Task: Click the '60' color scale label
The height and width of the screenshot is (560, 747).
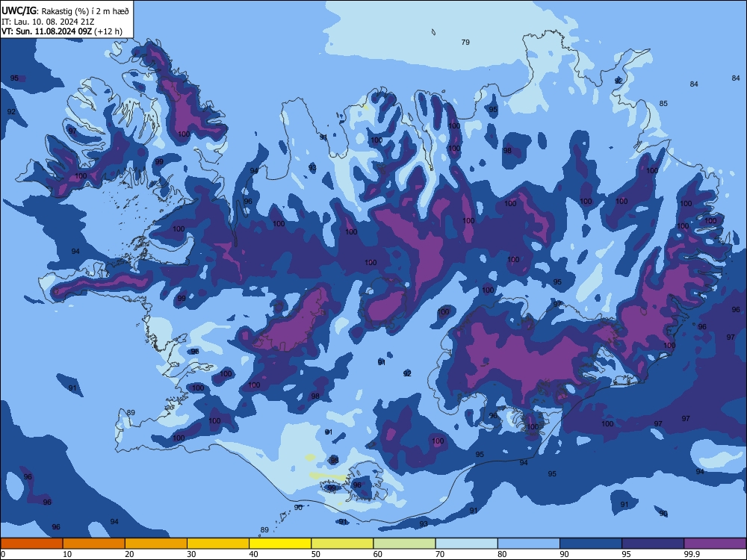Action: pyautogui.click(x=378, y=554)
